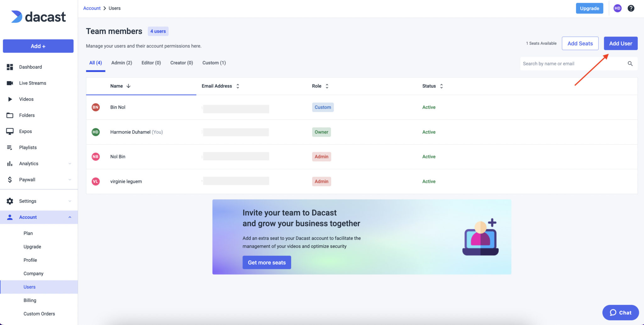This screenshot has height=325, width=644.
Task: Sort by Email Address column arrows
Action: tap(238, 86)
